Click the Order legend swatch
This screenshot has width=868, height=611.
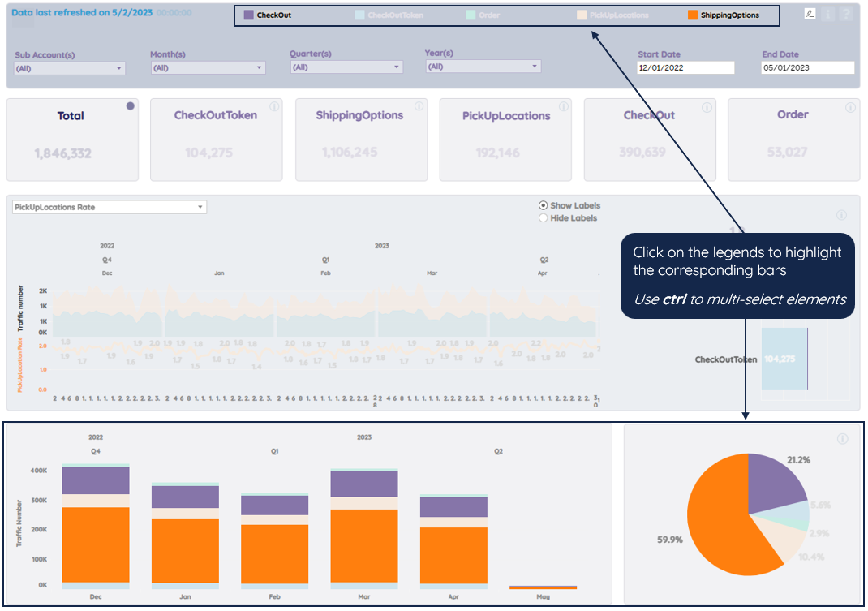pyautogui.click(x=471, y=15)
